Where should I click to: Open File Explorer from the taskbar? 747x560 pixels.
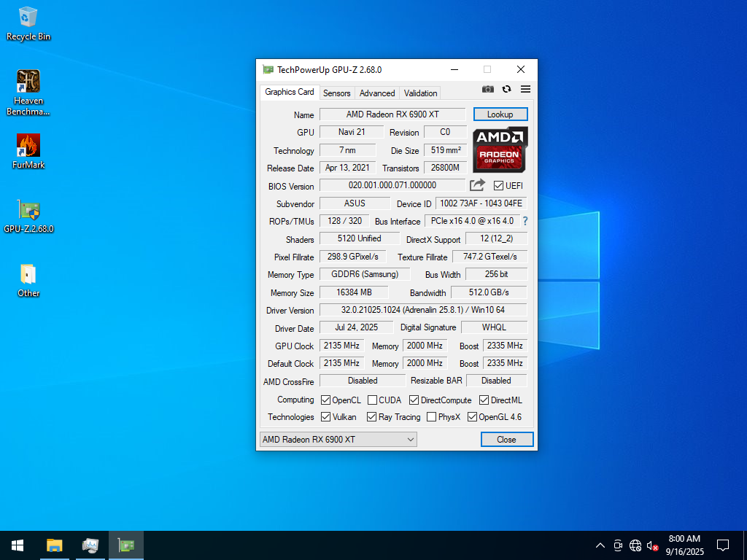click(54, 545)
